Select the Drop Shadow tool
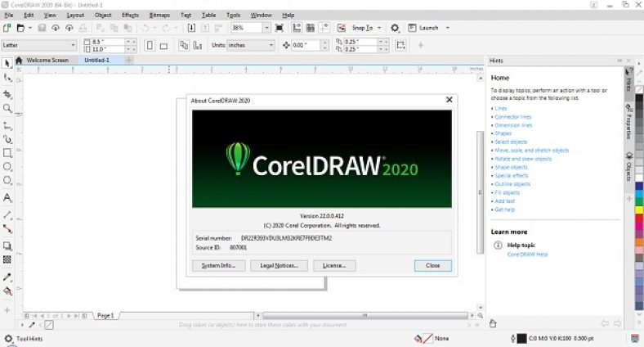The image size is (644, 347). (x=7, y=246)
